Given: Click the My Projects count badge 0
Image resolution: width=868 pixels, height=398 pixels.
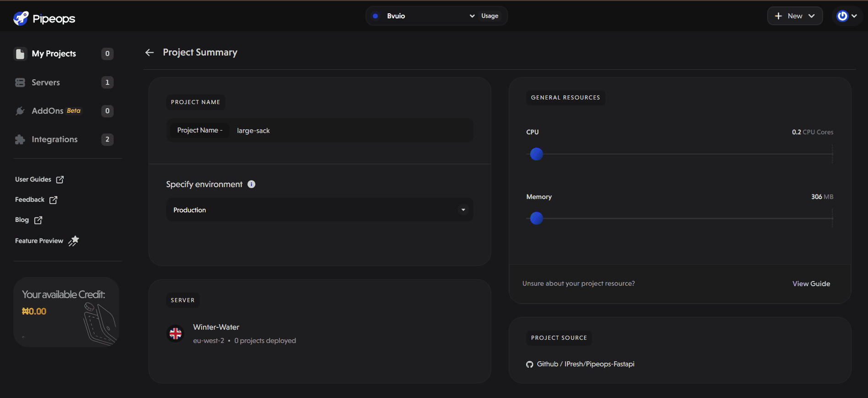Looking at the screenshot, I should click(107, 54).
